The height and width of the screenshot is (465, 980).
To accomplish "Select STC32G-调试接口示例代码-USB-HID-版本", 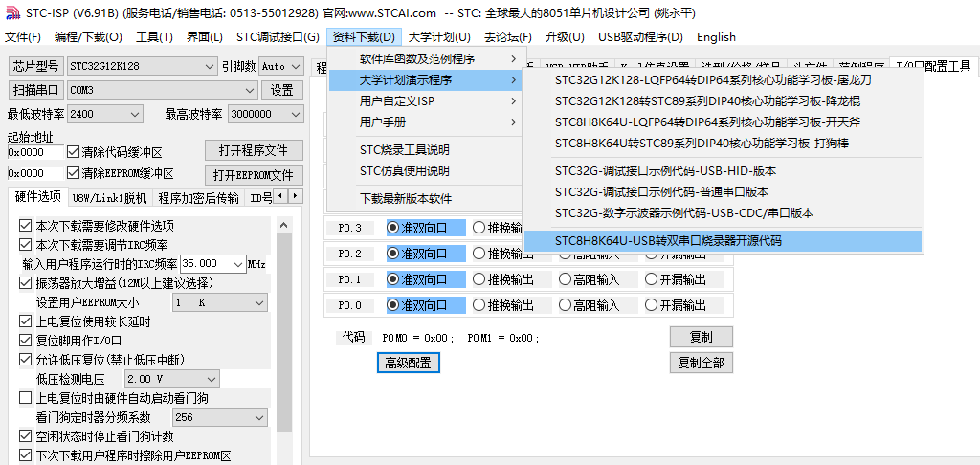I will coord(723,170).
